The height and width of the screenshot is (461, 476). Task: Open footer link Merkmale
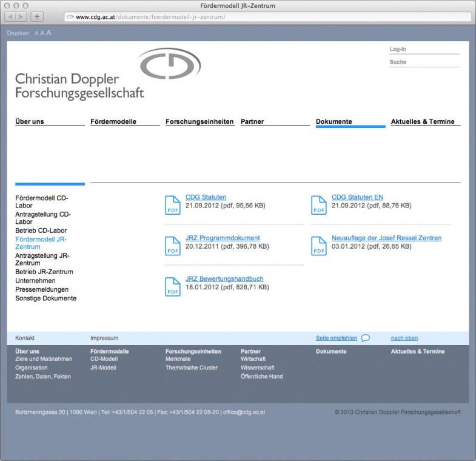[178, 359]
